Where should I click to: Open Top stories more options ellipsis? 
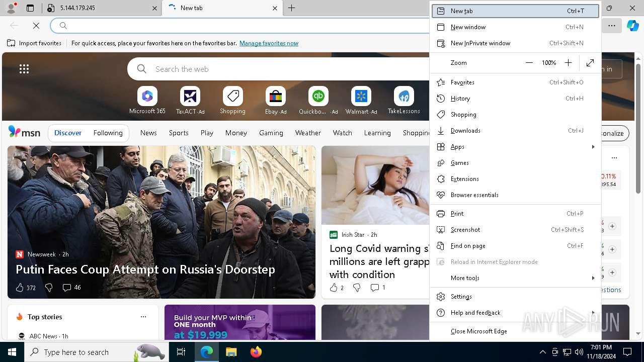tap(143, 317)
